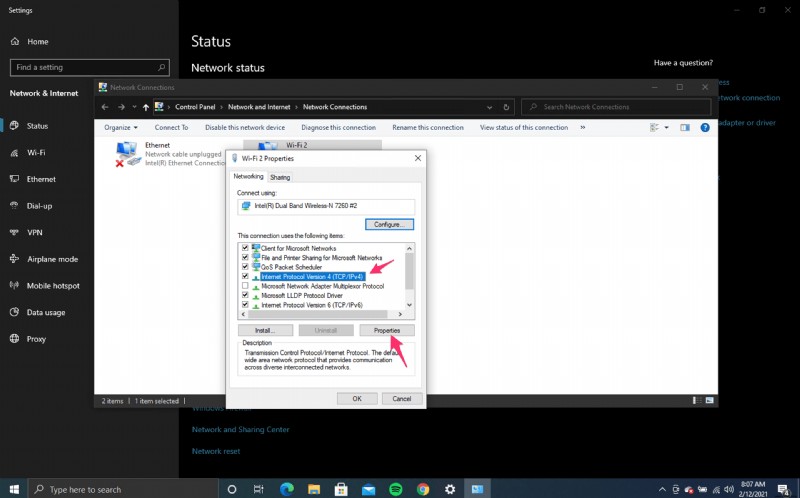Toggle Internet Protocol Version 4 checkbox
800x498 pixels.
[x=245, y=277]
